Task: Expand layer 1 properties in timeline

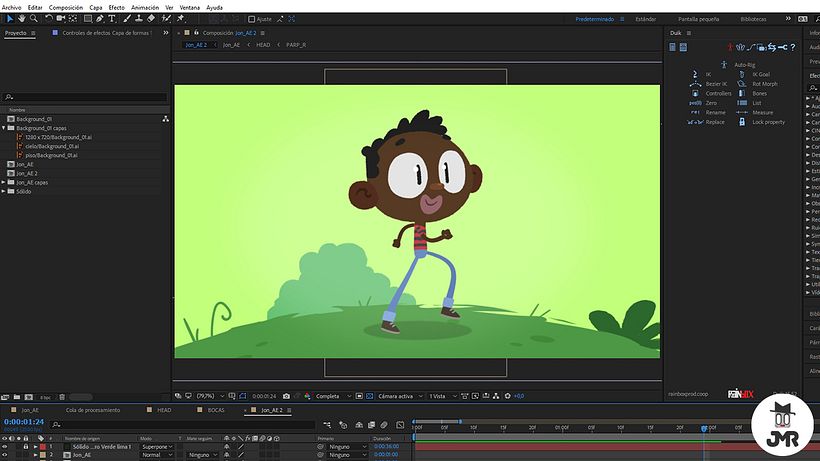Action: click(x=36, y=447)
